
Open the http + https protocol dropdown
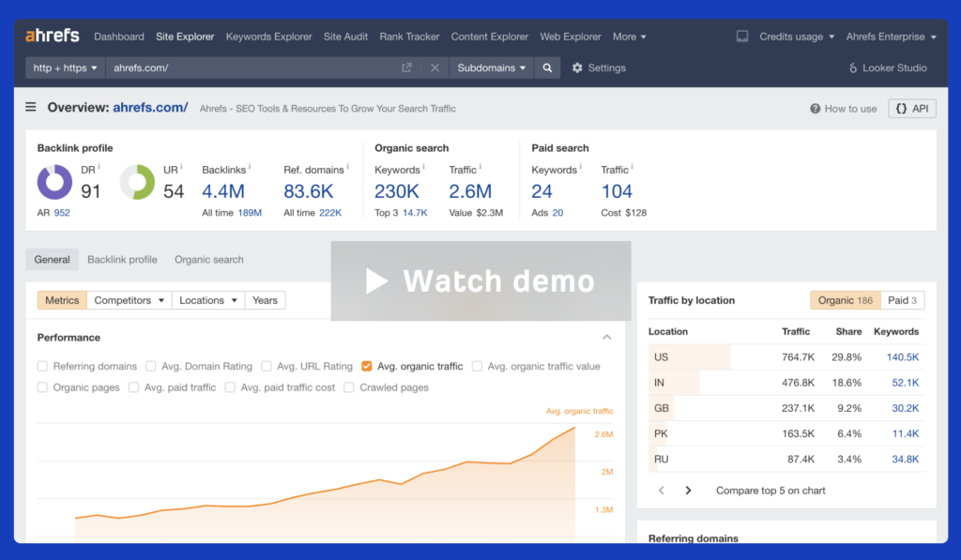[65, 68]
